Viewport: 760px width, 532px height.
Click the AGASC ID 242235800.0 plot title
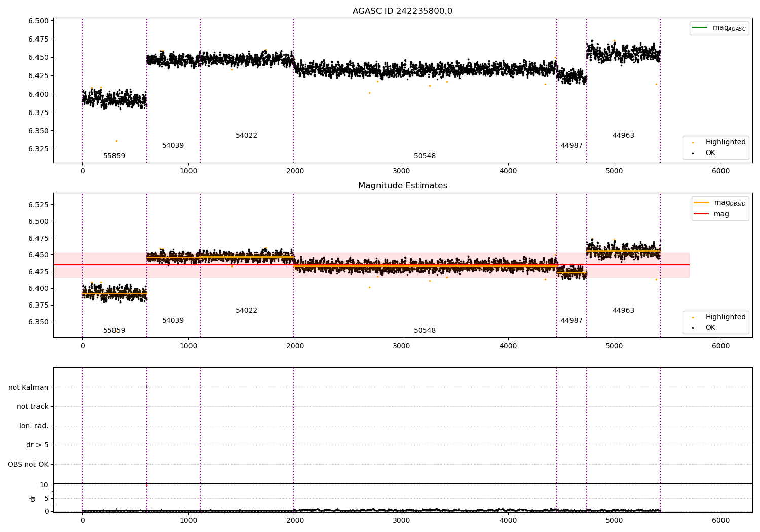(x=402, y=11)
